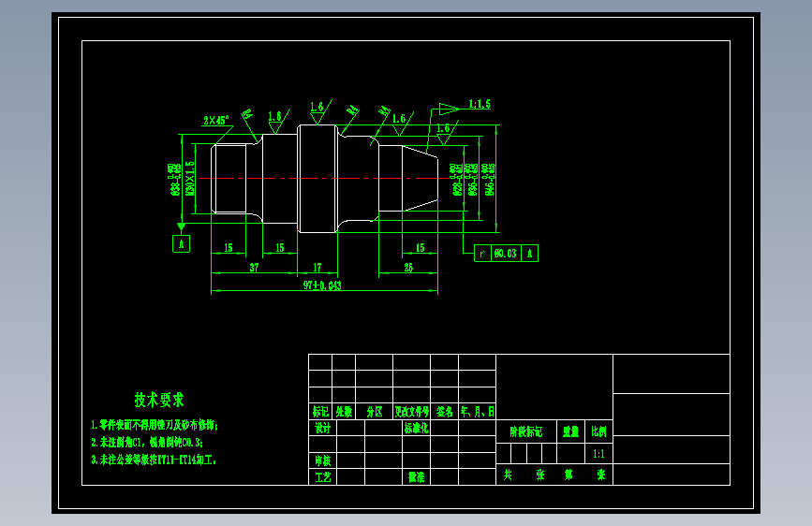The image size is (812, 526).
Task: Select the red center line of the shaft
Action: click(x=325, y=178)
